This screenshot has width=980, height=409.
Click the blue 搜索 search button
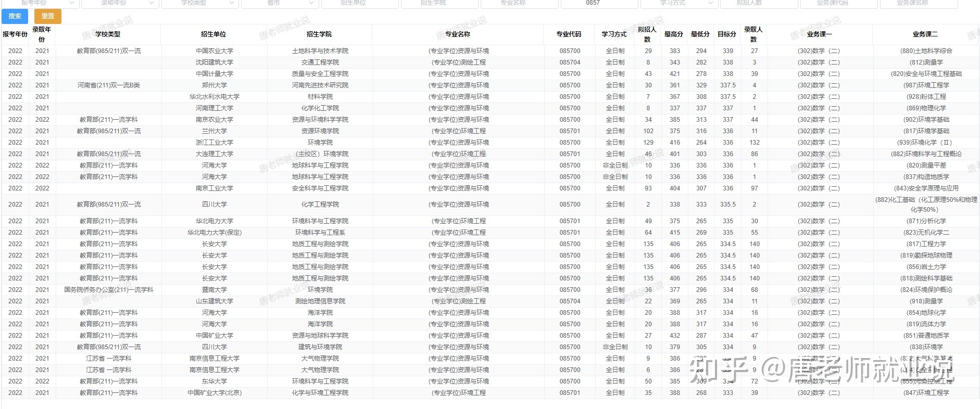pos(15,16)
